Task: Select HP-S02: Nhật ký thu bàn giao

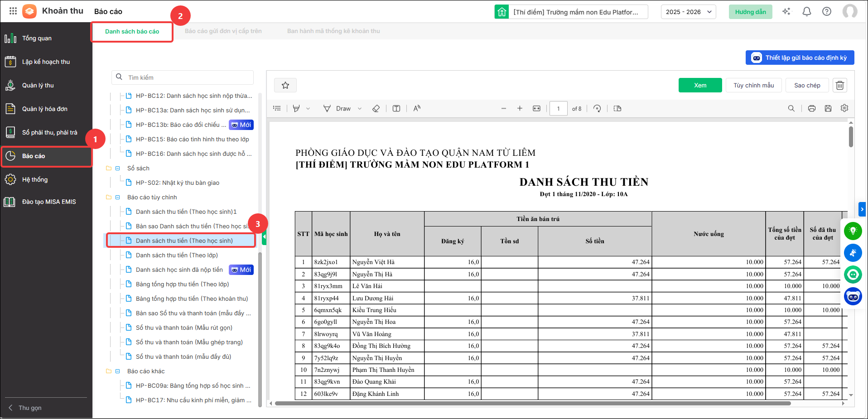Action: [x=178, y=183]
